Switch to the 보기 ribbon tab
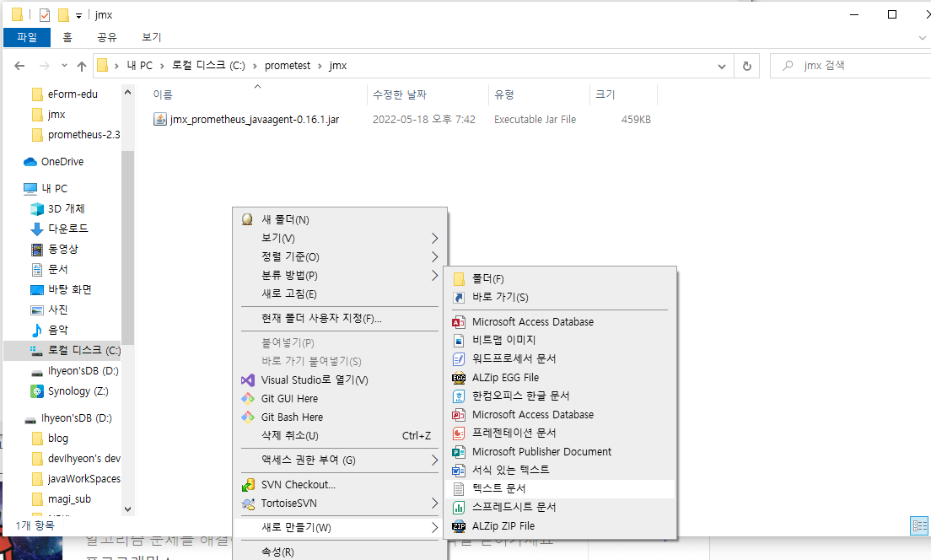The height and width of the screenshot is (560, 931). click(152, 37)
